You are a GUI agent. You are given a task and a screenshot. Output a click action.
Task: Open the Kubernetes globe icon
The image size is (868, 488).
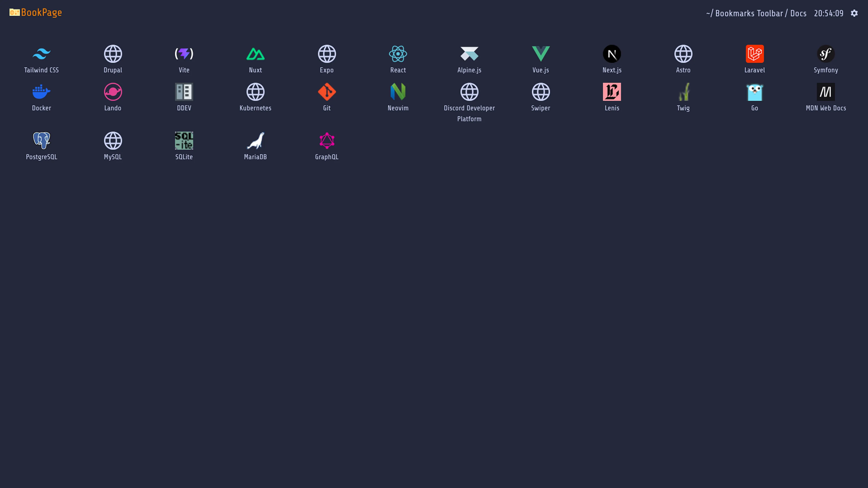tap(255, 92)
